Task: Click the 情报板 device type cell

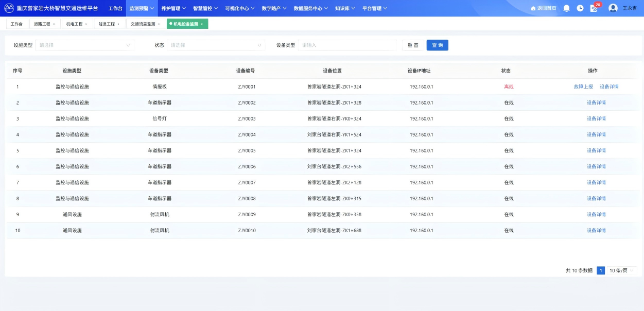Action: (x=160, y=87)
